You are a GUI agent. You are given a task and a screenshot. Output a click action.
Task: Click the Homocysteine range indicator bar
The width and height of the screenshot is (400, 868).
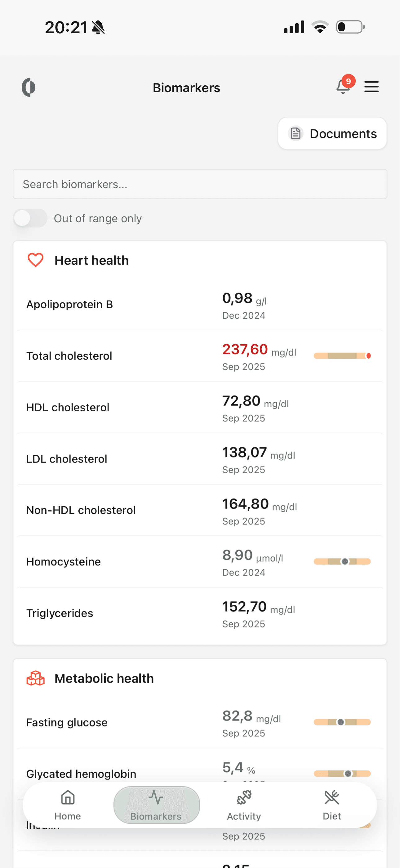pyautogui.click(x=342, y=561)
